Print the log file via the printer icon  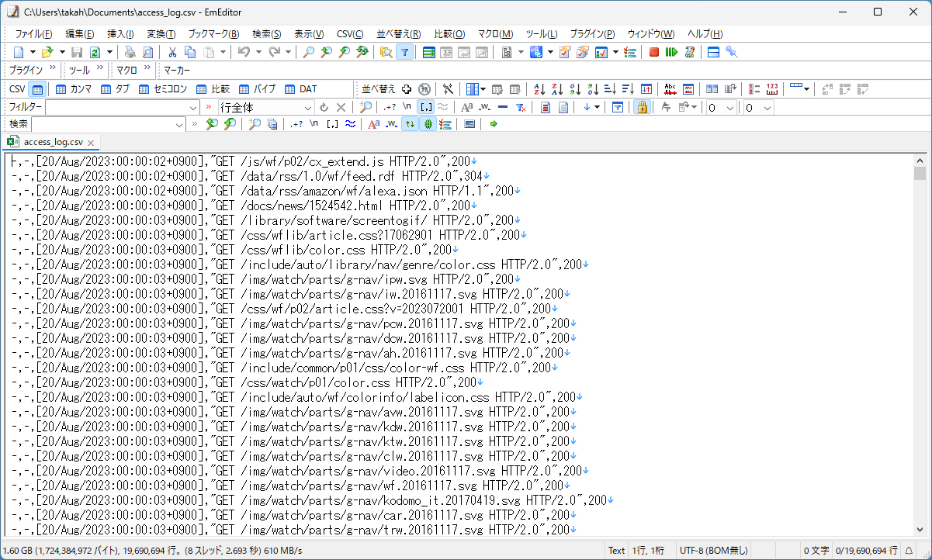click(x=128, y=52)
